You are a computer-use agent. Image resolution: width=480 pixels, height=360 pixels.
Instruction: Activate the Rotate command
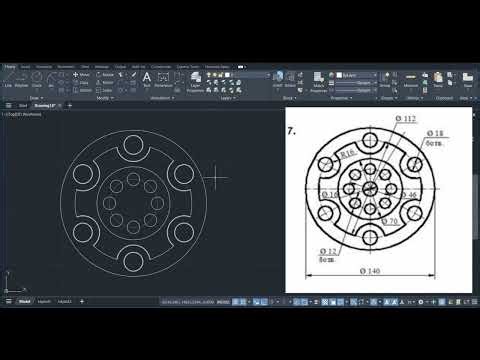click(x=105, y=75)
